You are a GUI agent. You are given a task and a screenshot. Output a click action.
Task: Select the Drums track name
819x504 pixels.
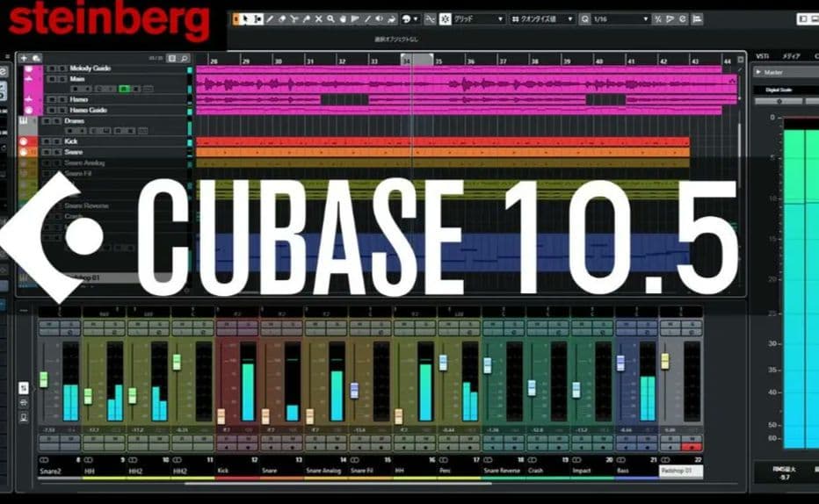(74, 121)
